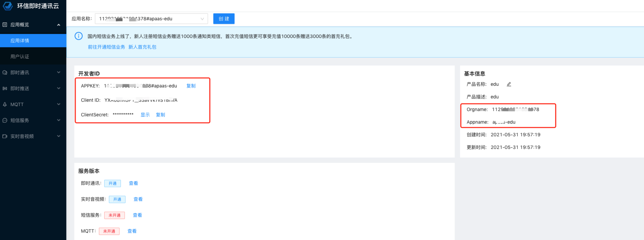This screenshot has width=644, height=240.
Task: Click the Appname value ending in -edu
Action: (x=504, y=122)
